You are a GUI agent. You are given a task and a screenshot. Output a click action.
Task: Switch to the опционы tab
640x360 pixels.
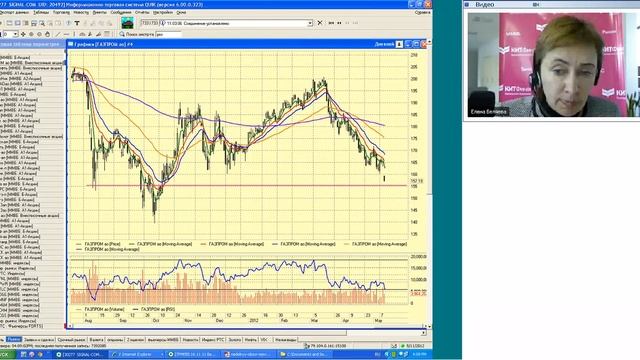[115, 340]
